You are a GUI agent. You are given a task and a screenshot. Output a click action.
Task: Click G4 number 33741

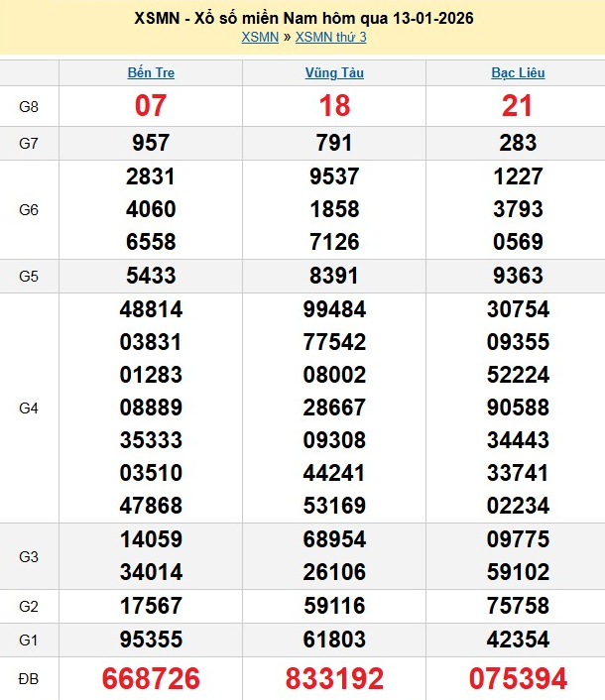518,473
